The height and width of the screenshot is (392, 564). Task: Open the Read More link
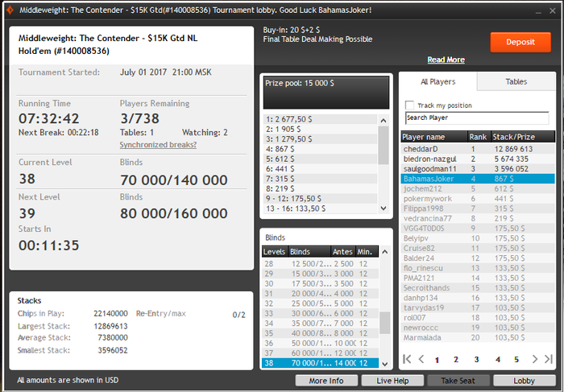click(x=446, y=60)
